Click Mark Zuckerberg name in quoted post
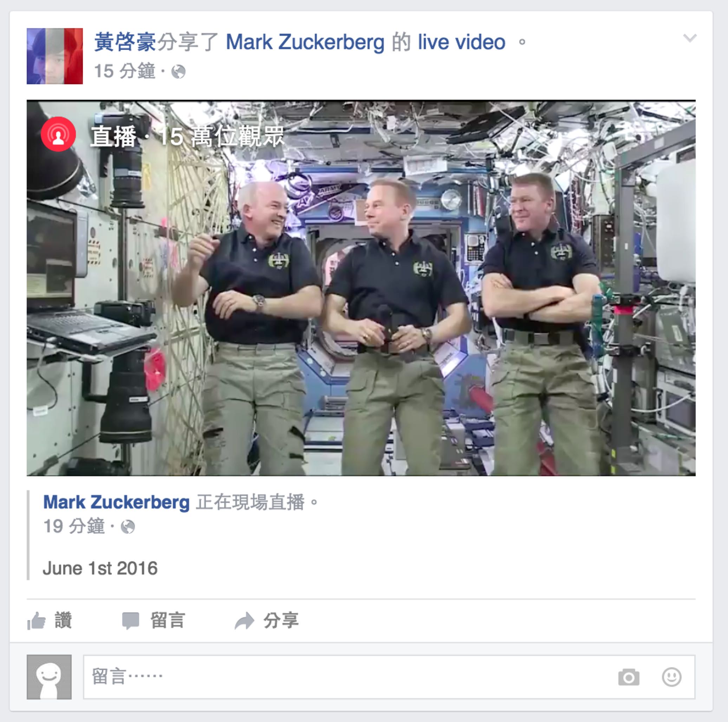This screenshot has width=728, height=722. 116,502
